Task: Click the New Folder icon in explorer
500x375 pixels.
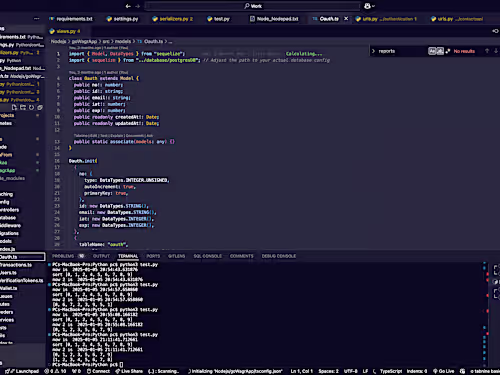Action: click(23, 107)
